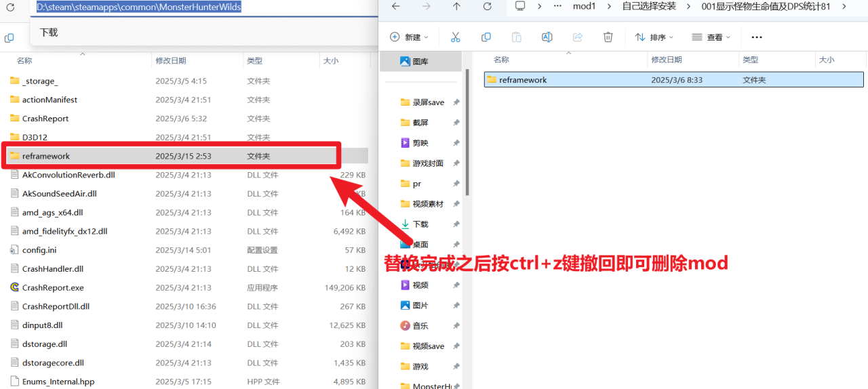Sort left window by 类型 column

[x=255, y=60]
